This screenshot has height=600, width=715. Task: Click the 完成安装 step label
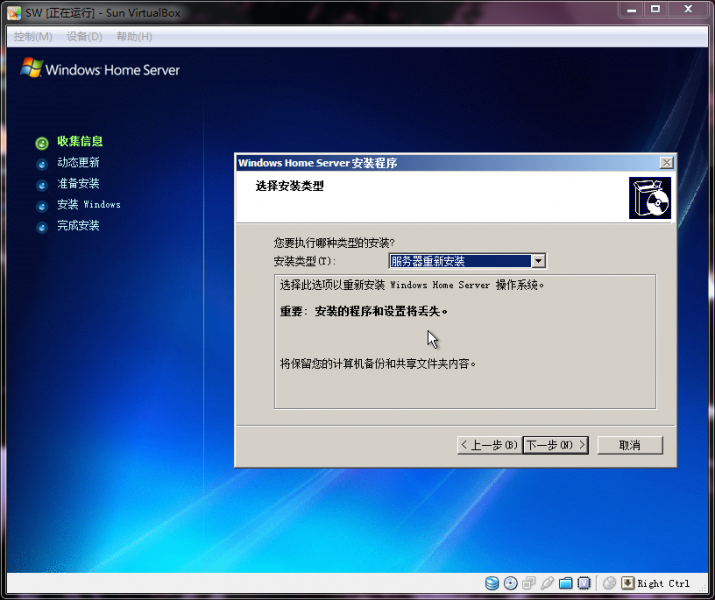[x=78, y=225]
